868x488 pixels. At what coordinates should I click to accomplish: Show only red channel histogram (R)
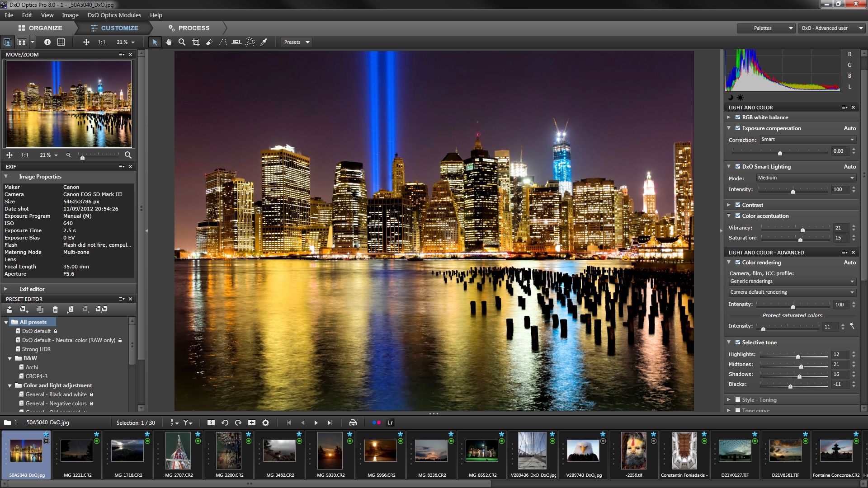[x=850, y=54]
